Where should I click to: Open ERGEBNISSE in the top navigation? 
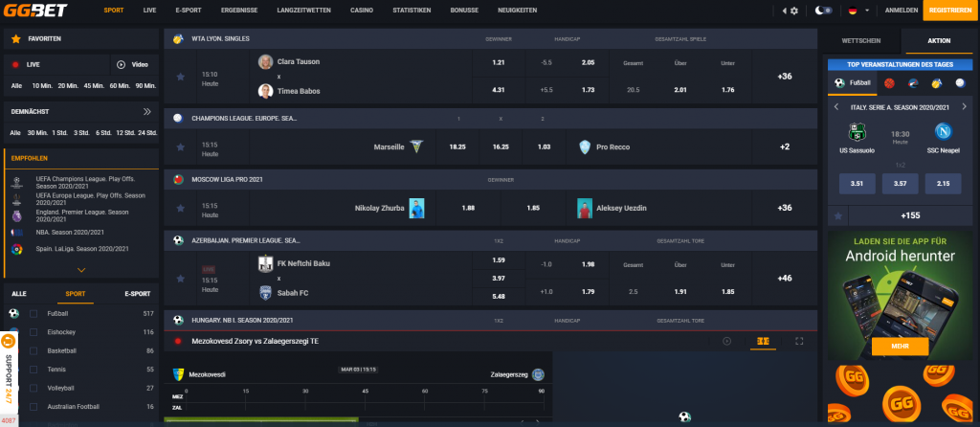click(x=240, y=11)
